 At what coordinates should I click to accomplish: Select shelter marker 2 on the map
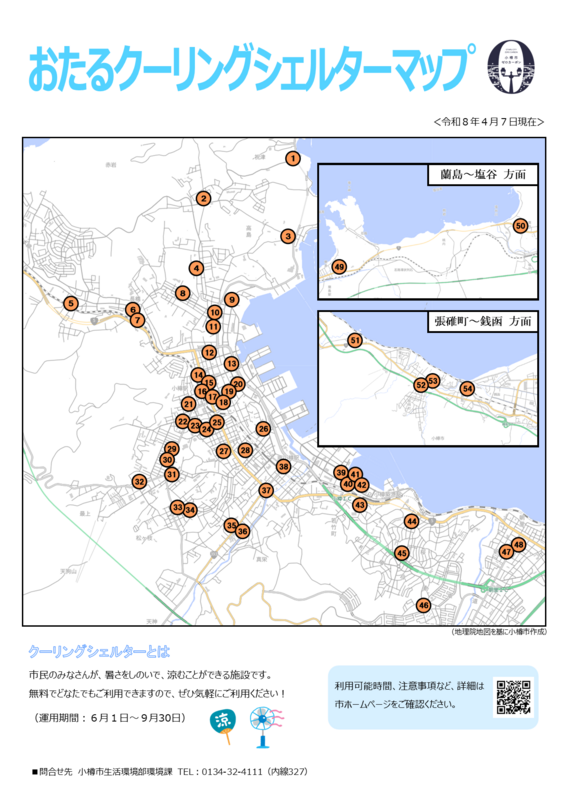(204, 198)
